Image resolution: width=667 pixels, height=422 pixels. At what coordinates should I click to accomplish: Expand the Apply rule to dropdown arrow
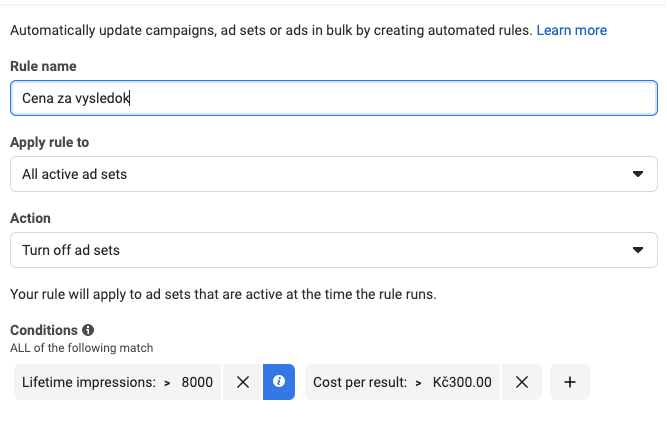point(638,174)
